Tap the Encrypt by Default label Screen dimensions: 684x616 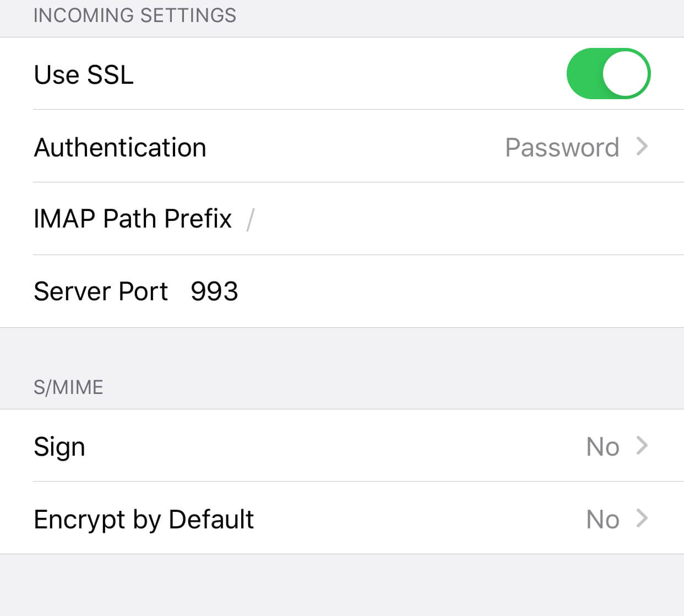144,519
